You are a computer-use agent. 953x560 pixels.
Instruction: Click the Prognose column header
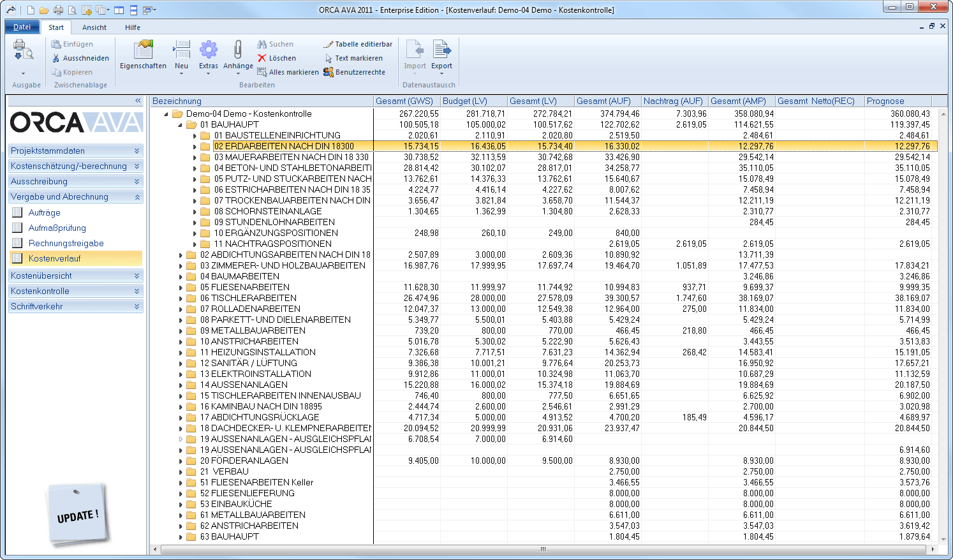tap(898, 101)
